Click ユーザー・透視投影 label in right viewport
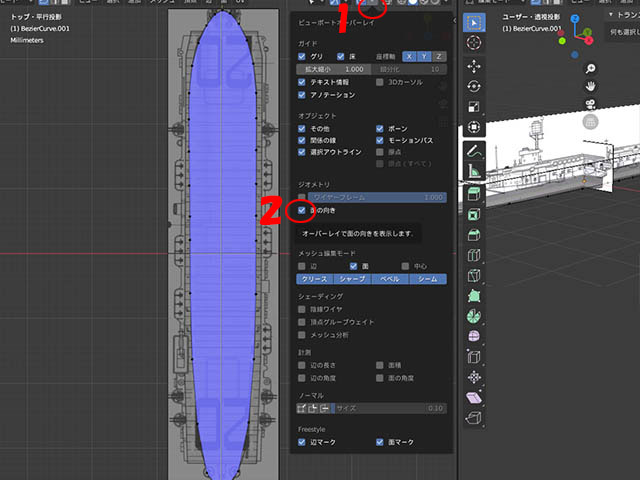 531,17
